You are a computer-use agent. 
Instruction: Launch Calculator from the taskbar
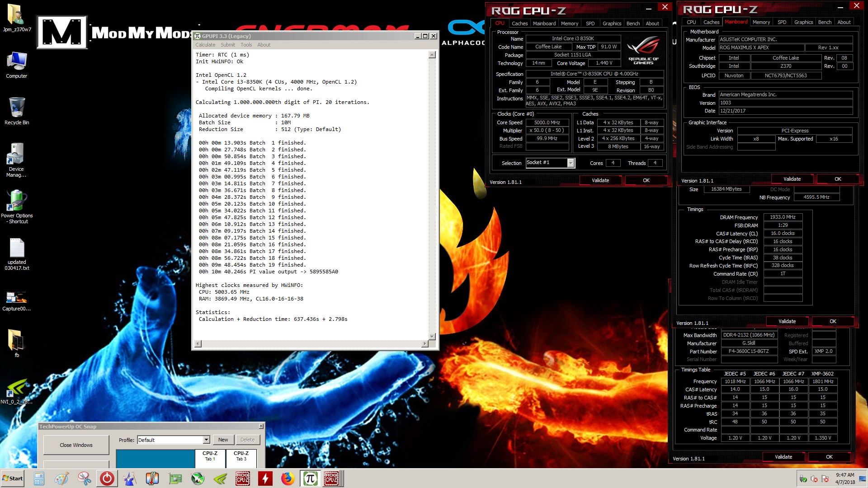(x=39, y=479)
